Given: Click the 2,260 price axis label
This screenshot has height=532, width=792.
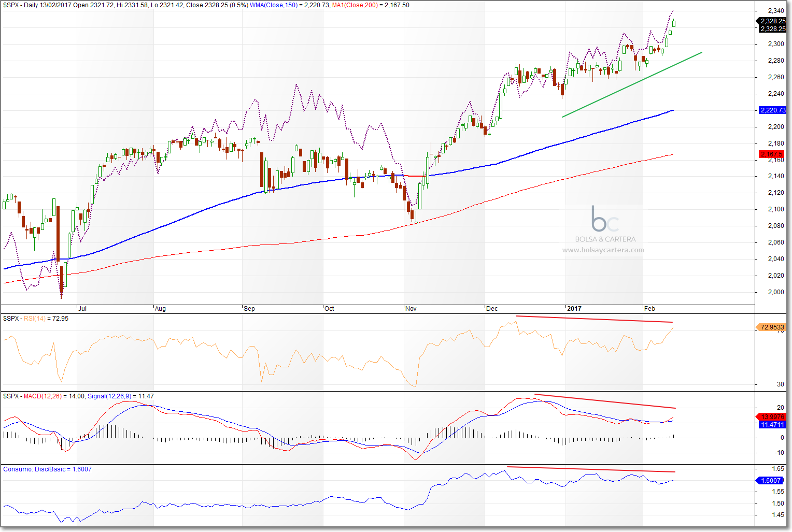Looking at the screenshot, I should [x=776, y=77].
